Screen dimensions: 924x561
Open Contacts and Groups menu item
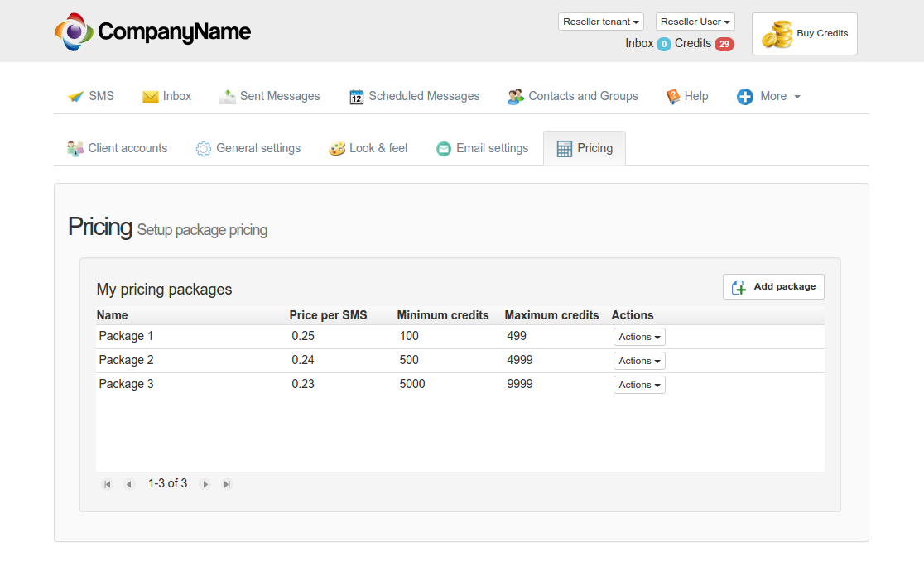pos(573,96)
